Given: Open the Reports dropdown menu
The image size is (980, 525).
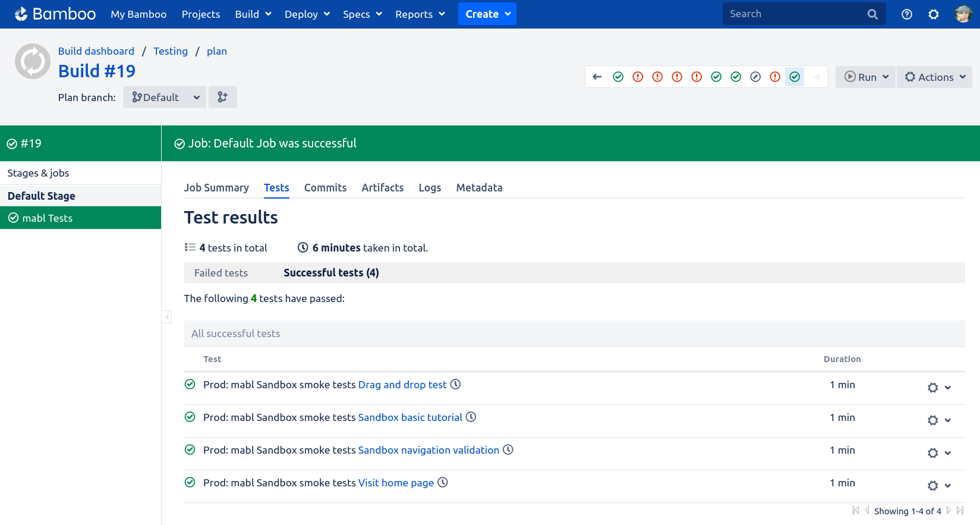Looking at the screenshot, I should [420, 14].
